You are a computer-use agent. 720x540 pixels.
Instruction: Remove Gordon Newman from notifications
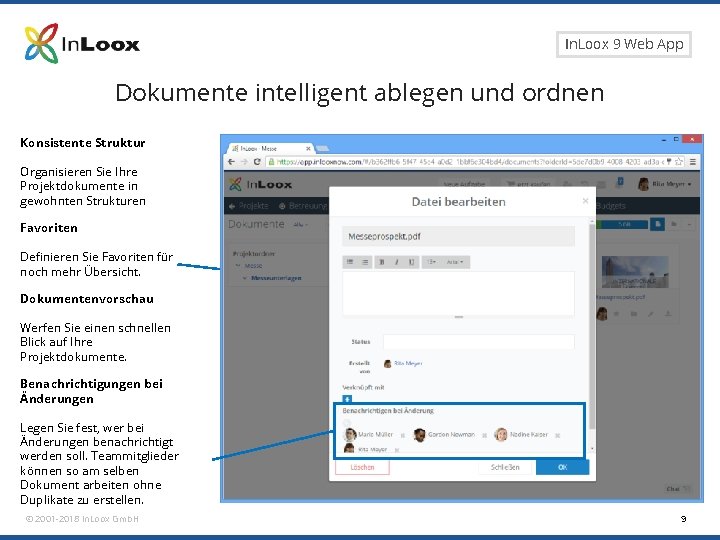484,435
